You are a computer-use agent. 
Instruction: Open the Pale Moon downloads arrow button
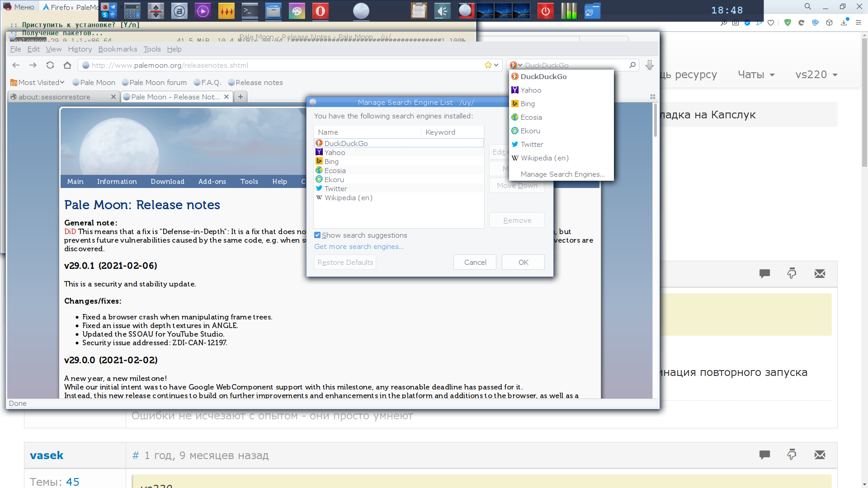click(x=650, y=65)
